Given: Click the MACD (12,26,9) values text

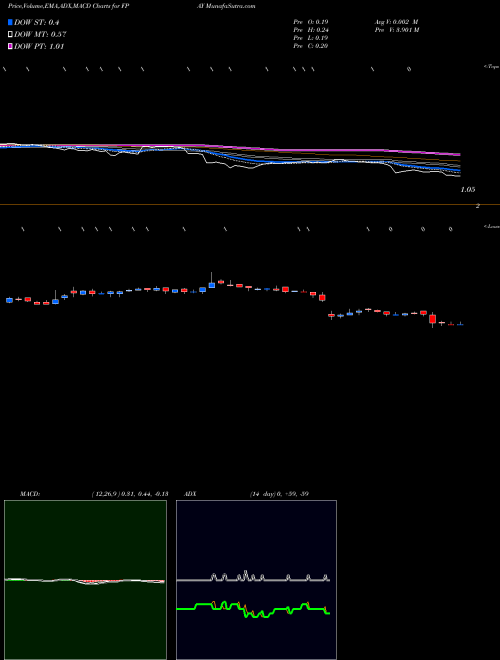Looking at the screenshot, I should point(130,494).
